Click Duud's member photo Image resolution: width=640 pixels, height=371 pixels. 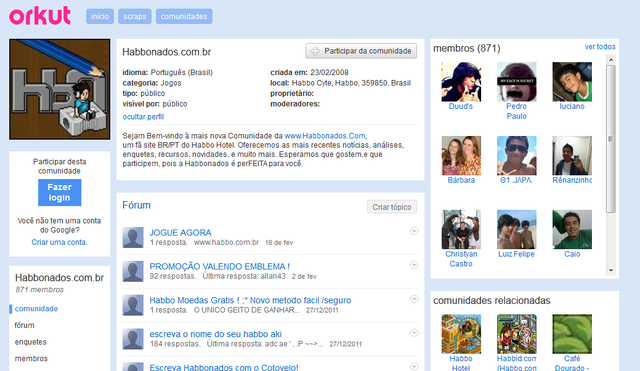pyautogui.click(x=461, y=82)
